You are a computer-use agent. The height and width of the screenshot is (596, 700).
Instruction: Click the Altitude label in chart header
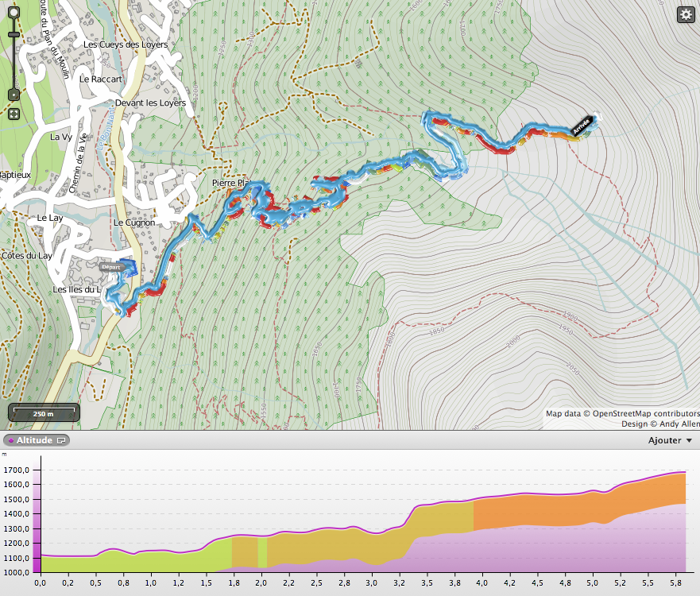coord(34,440)
